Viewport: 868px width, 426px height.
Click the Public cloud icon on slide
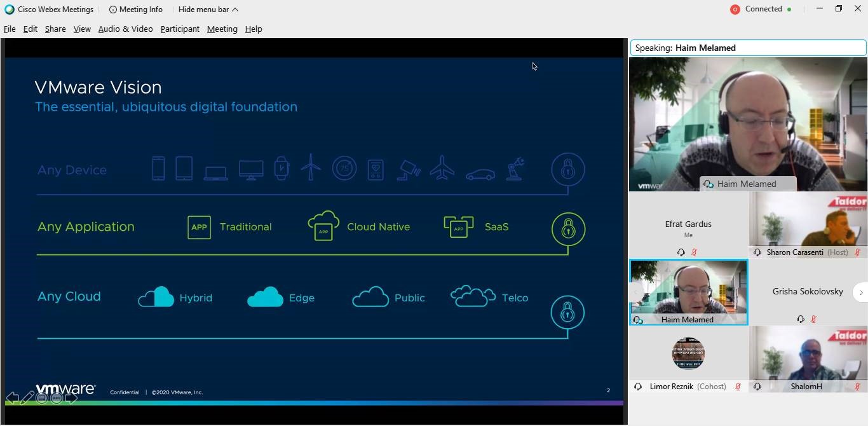click(370, 297)
